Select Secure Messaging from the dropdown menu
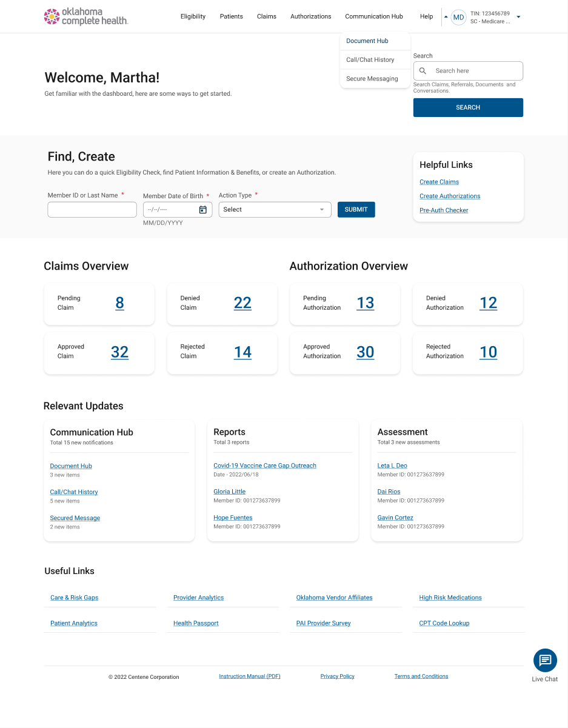 click(x=372, y=79)
